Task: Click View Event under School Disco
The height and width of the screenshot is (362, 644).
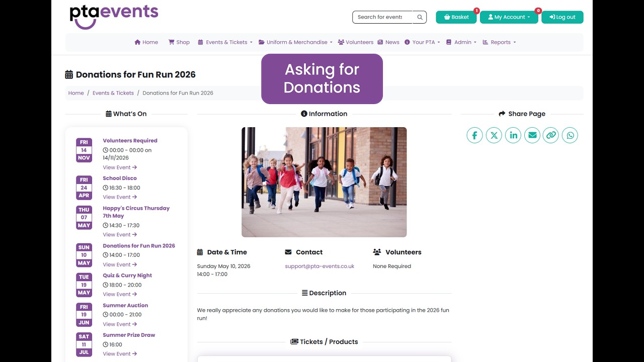Action: tap(120, 197)
